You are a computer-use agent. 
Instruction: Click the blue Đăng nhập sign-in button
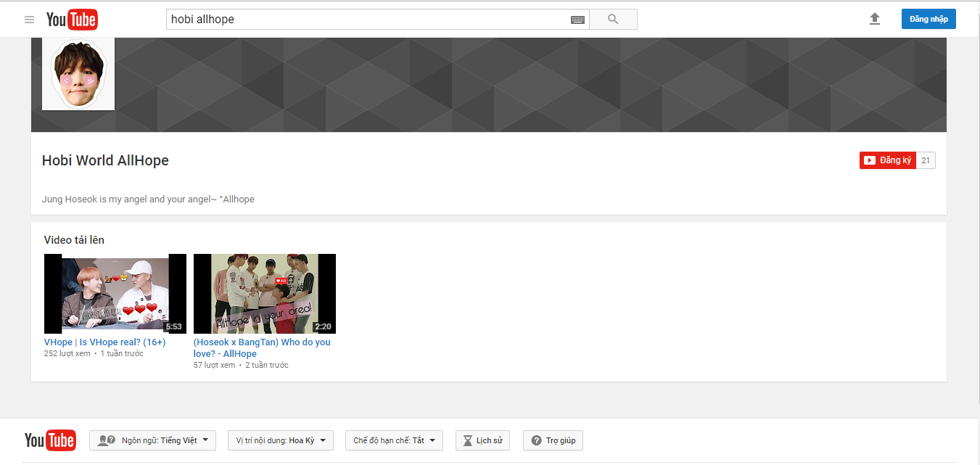928,19
